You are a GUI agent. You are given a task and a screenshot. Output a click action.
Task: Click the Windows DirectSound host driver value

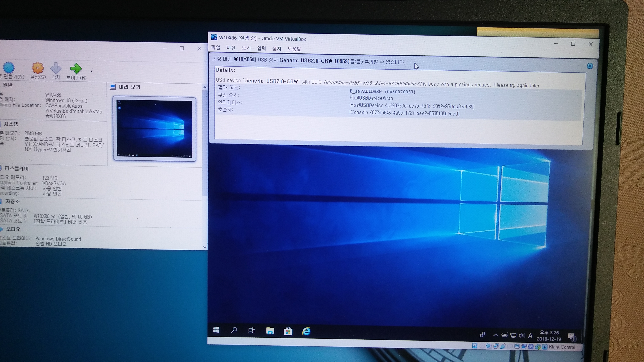tap(58, 239)
